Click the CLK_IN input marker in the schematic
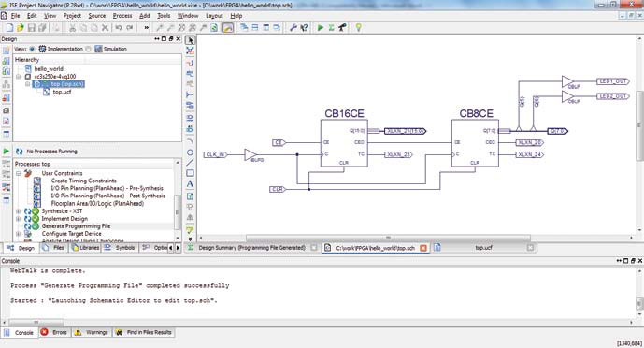Screen dimensions: 644x348 (215, 155)
